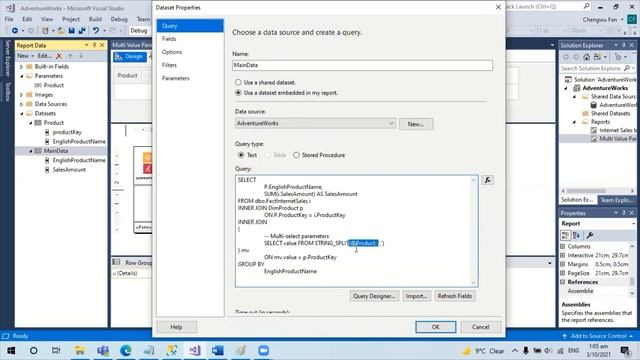Switch to the Team Explorer tab

pyautogui.click(x=616, y=200)
